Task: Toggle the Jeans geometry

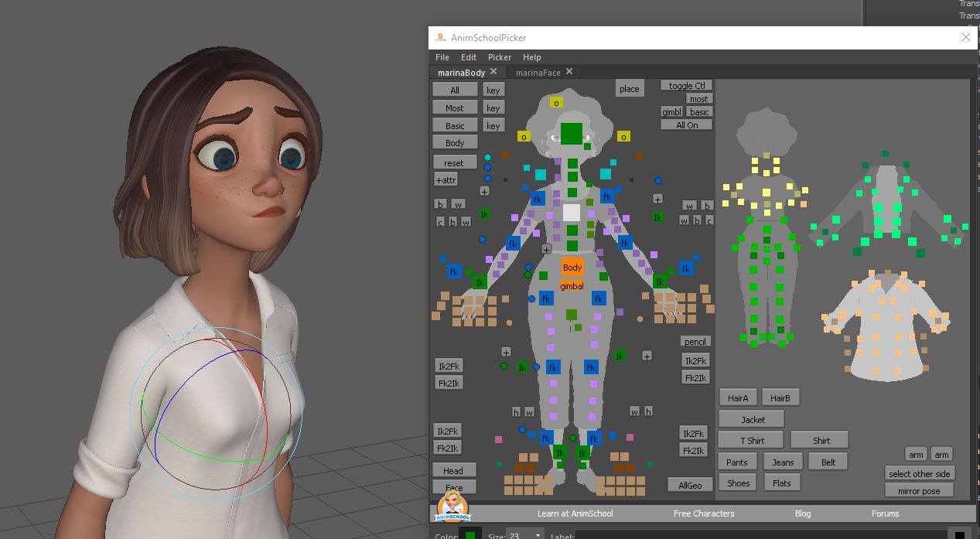Action: click(783, 462)
